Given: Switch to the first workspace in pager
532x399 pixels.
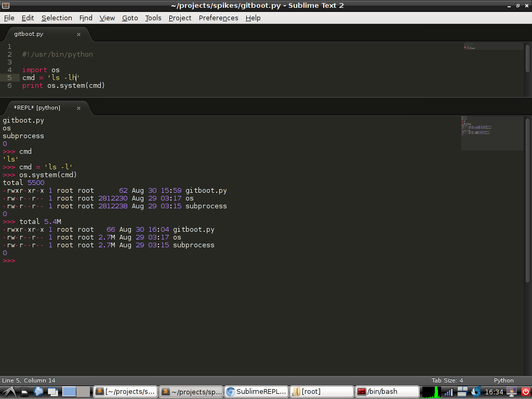Looking at the screenshot, I should [69, 392].
